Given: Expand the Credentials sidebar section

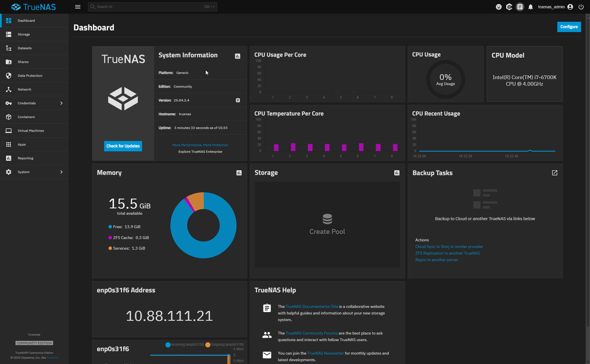Looking at the screenshot, I should (27, 103).
